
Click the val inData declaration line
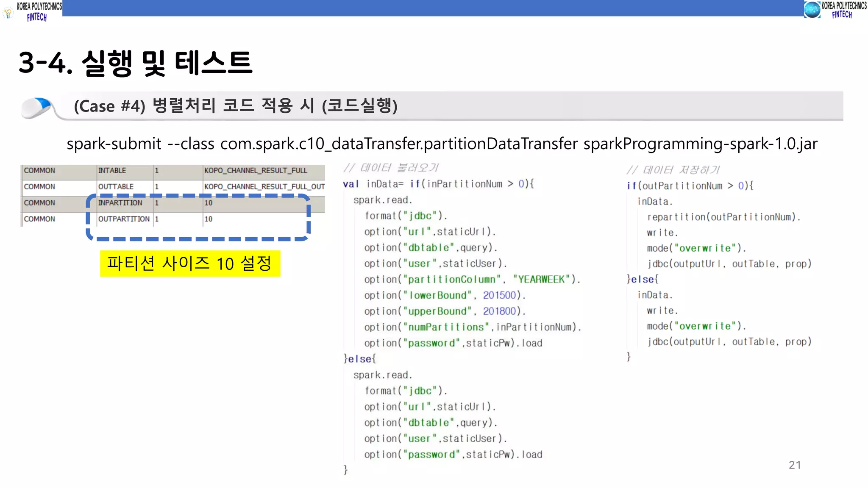[x=438, y=184]
